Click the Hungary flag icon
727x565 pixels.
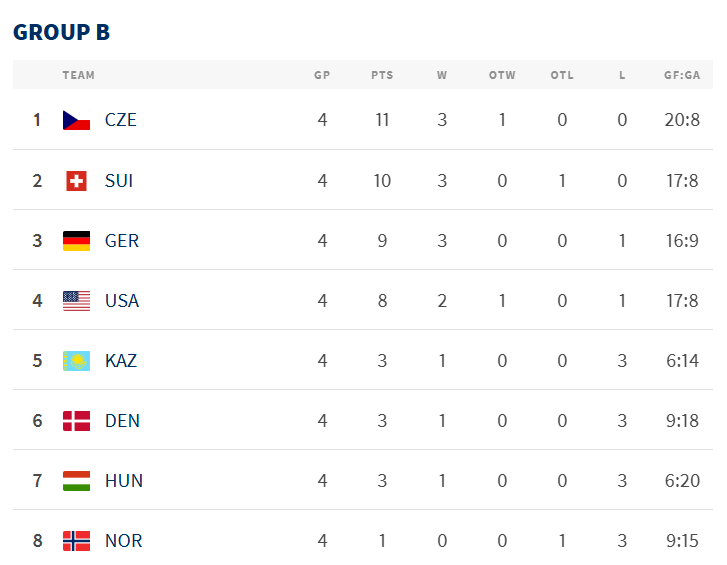77,481
